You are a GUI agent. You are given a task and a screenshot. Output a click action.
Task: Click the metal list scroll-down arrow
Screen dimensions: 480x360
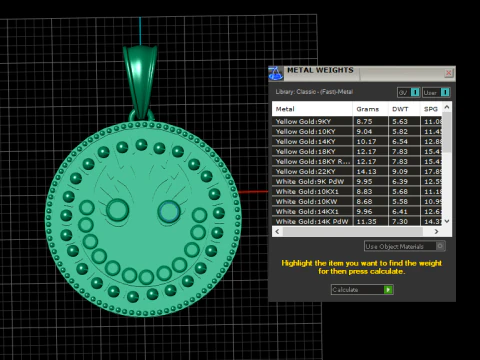pos(447,221)
